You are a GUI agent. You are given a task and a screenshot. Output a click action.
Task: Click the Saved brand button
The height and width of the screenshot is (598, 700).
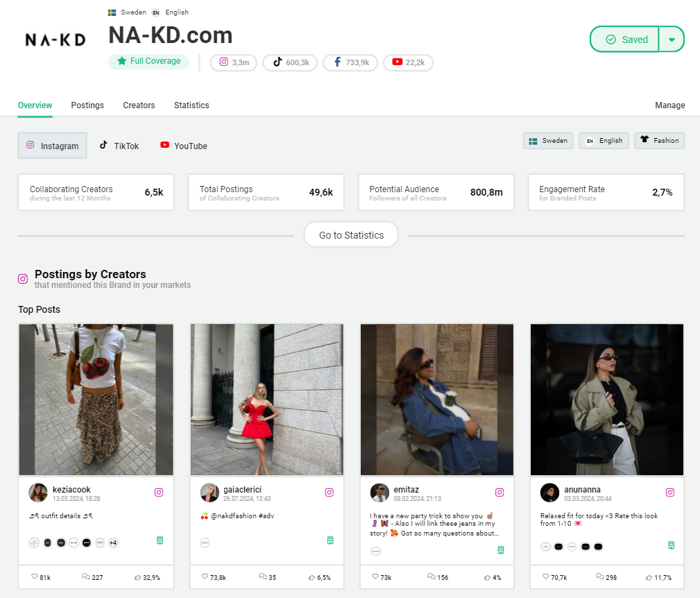[x=625, y=40]
